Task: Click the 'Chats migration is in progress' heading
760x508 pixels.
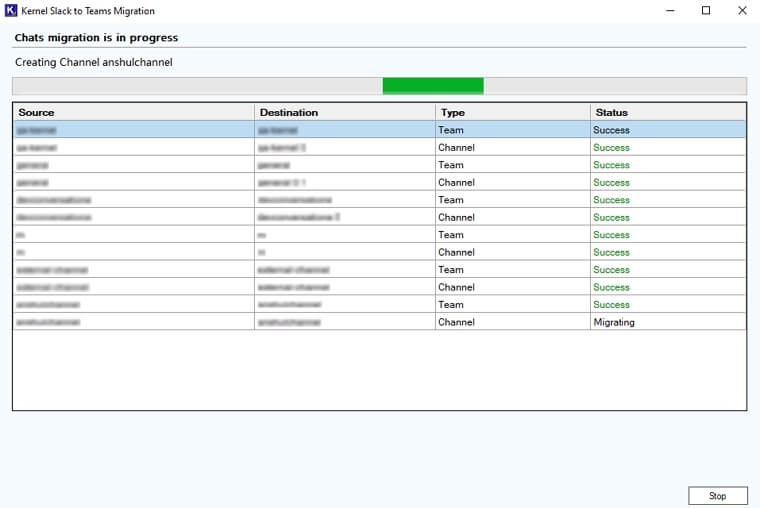Action: 96,37
